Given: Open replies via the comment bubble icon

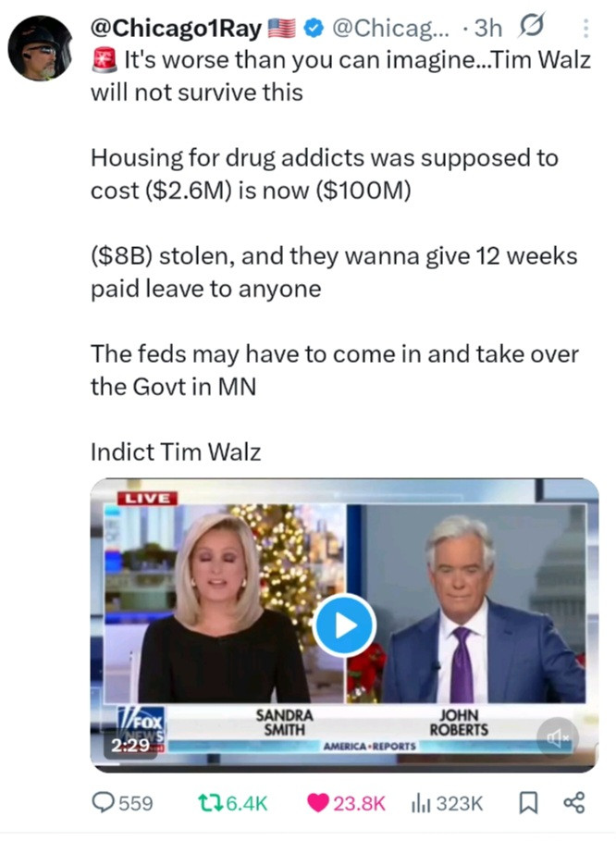Looking at the screenshot, I should click(102, 802).
